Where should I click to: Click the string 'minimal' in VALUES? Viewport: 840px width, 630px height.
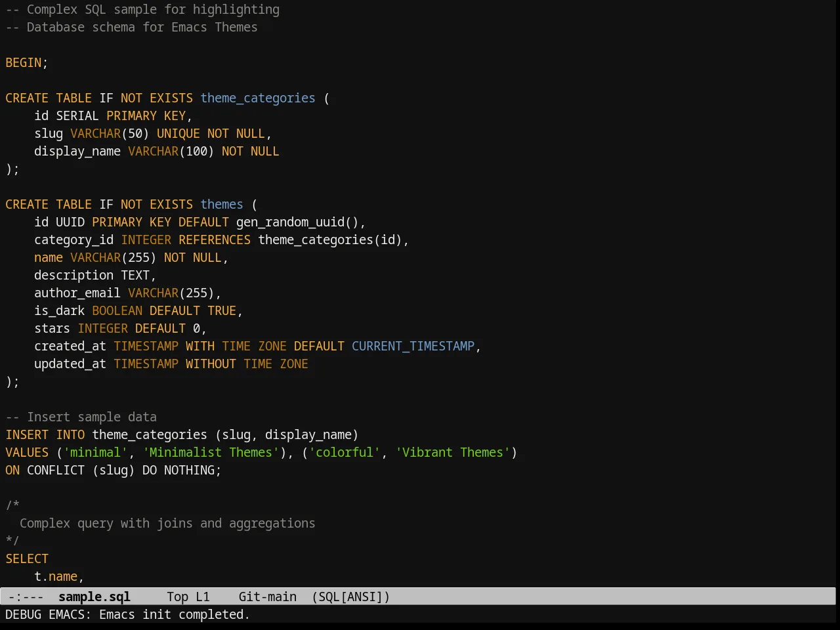(95, 452)
